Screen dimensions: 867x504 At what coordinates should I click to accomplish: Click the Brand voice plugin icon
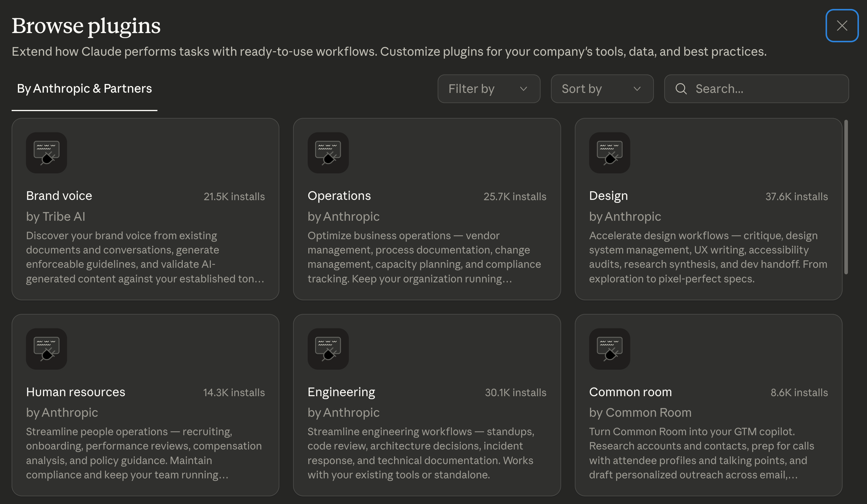[x=47, y=153]
